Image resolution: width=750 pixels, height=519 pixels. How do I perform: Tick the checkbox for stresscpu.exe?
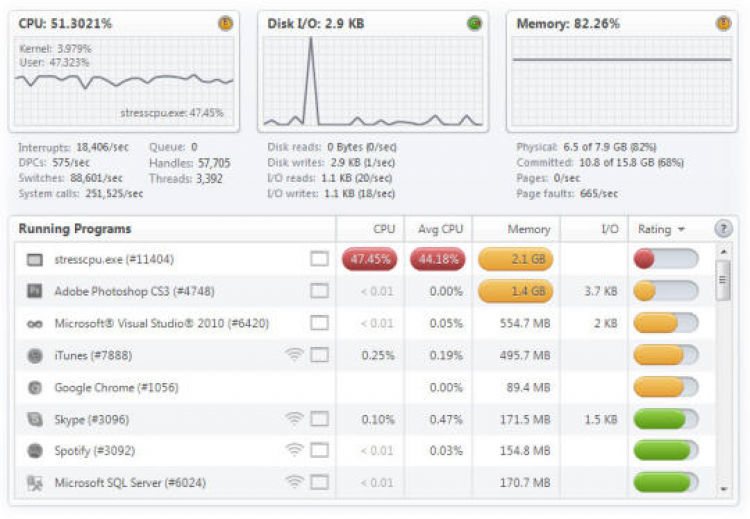coord(319,260)
